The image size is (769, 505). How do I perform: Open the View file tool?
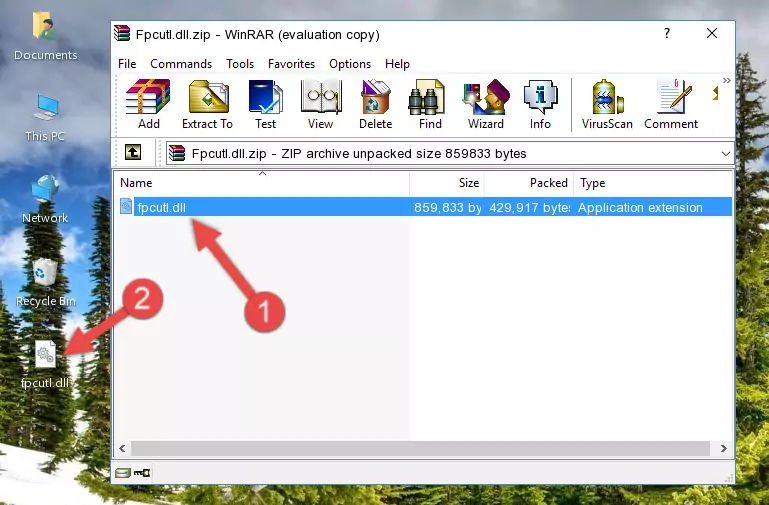(x=321, y=104)
